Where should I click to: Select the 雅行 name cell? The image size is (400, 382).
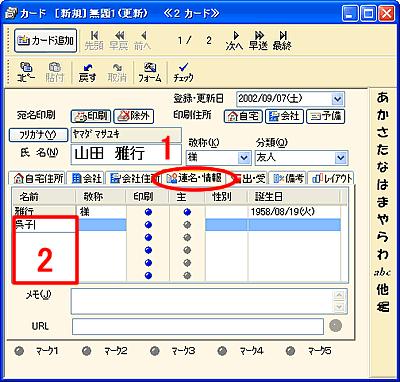tap(44, 212)
